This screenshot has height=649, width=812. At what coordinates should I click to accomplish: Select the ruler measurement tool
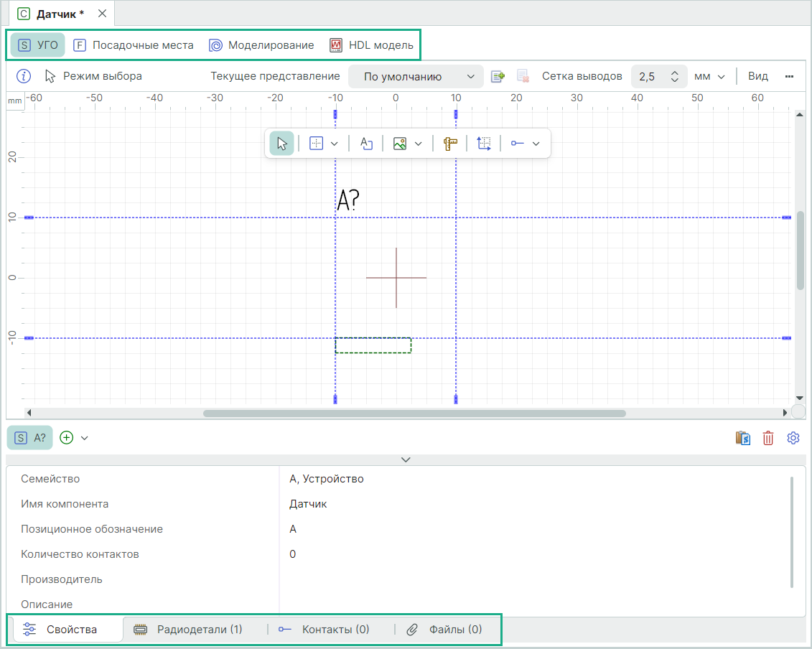[x=450, y=144]
